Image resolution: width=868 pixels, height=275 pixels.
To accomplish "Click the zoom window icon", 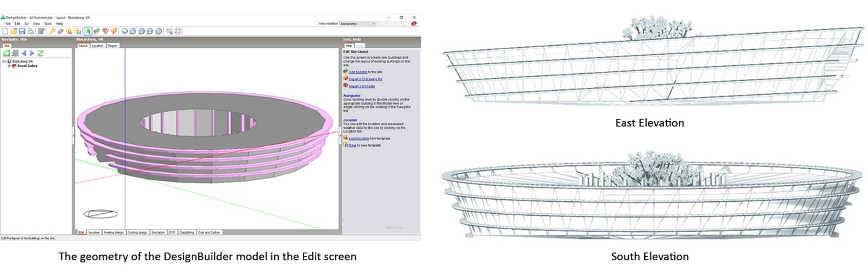I will pos(150,31).
